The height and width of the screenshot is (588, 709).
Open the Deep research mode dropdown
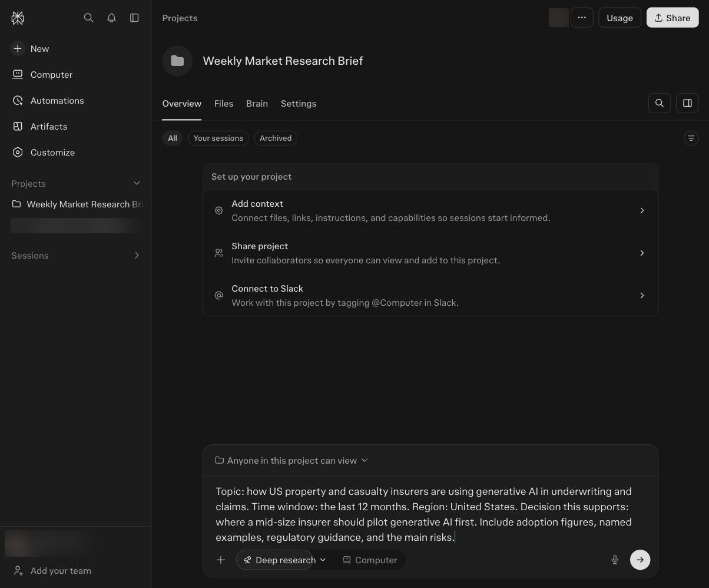[285, 560]
